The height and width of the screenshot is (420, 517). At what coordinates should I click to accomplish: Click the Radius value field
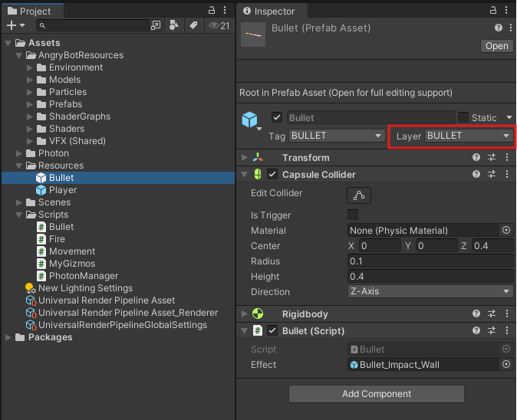[430, 261]
